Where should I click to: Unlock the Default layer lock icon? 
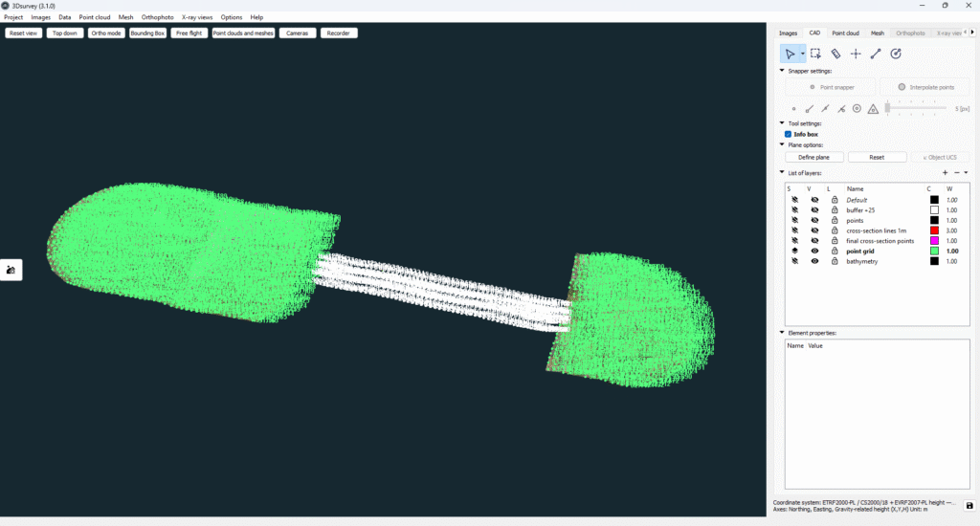(835, 200)
